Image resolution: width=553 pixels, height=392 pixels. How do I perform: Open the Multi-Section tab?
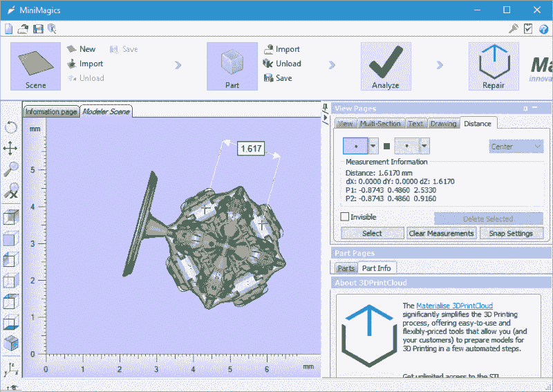coord(380,124)
